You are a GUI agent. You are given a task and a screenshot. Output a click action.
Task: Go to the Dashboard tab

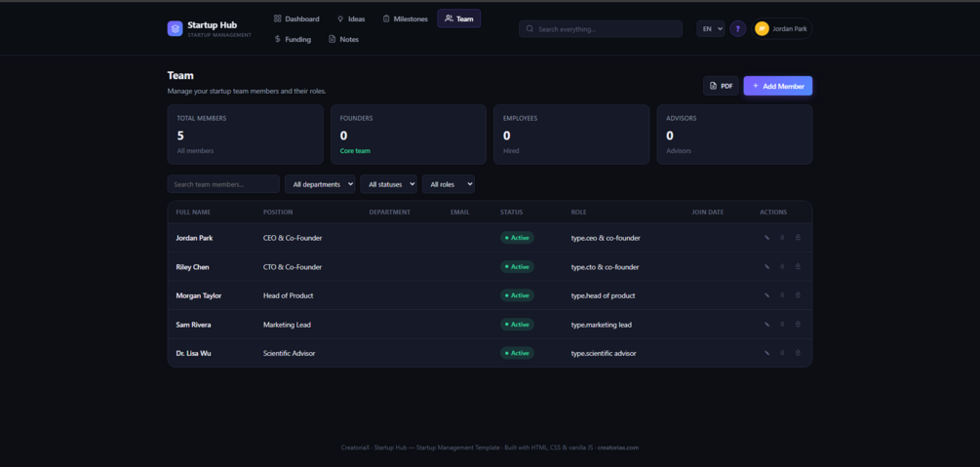(296, 19)
